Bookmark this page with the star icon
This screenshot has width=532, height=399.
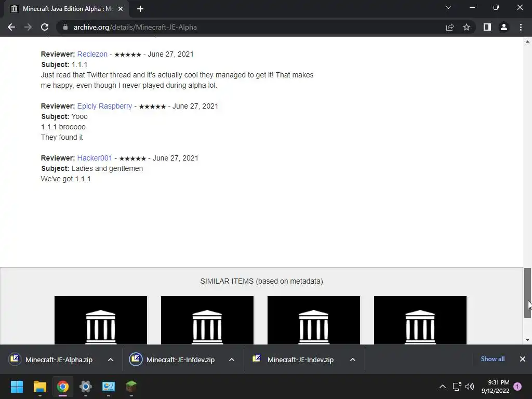467,27
